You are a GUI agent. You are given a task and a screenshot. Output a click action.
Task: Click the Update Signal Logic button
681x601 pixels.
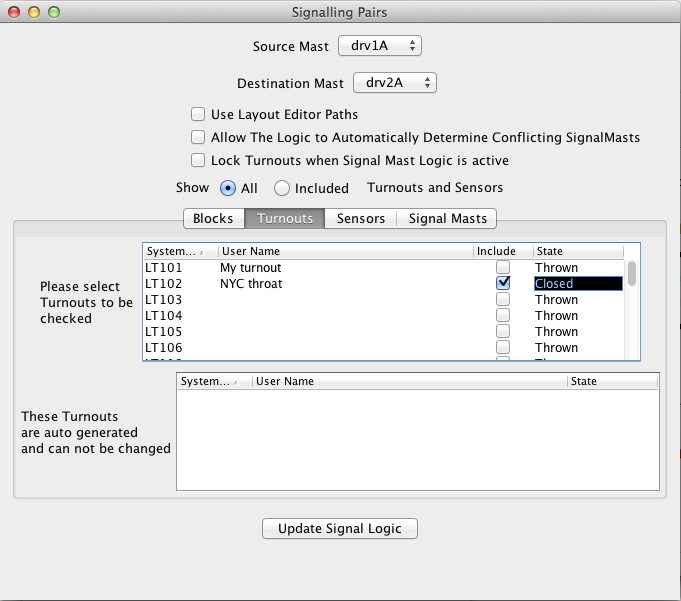pos(339,529)
